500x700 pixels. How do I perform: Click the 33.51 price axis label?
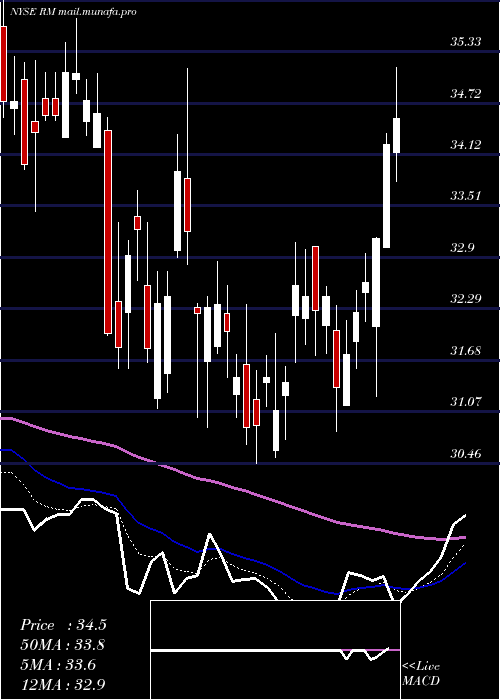pos(466,196)
